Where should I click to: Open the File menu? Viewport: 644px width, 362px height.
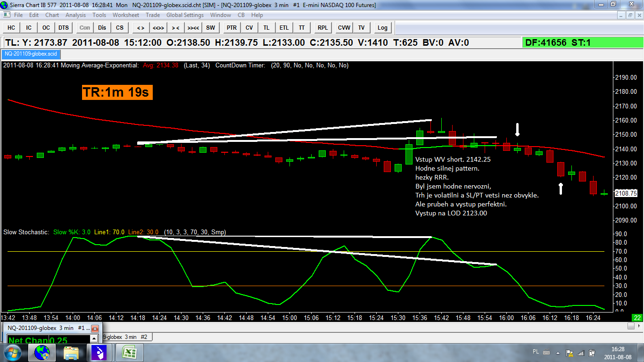point(18,15)
